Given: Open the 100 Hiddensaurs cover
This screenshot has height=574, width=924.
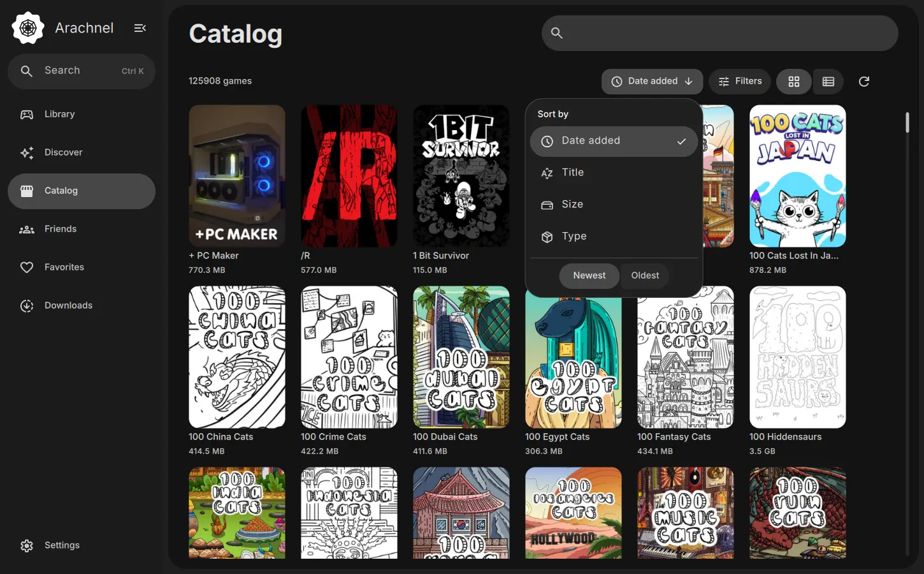Looking at the screenshot, I should tap(798, 357).
